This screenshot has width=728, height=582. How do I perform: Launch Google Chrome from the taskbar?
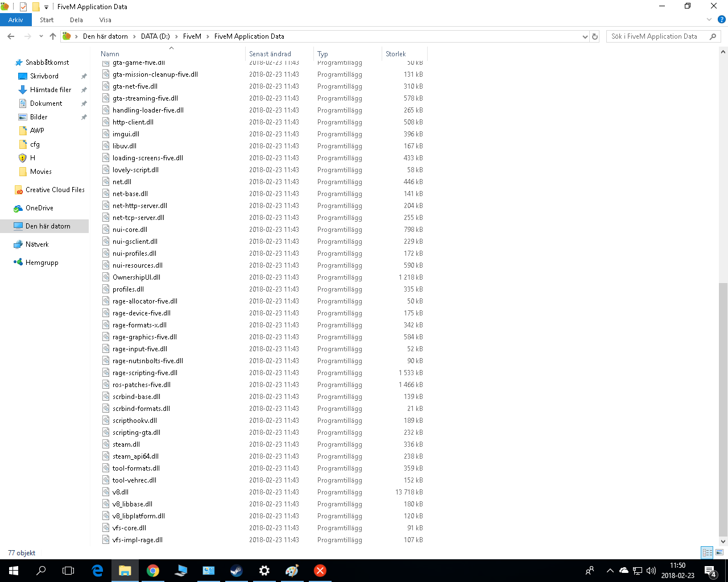[153, 571]
